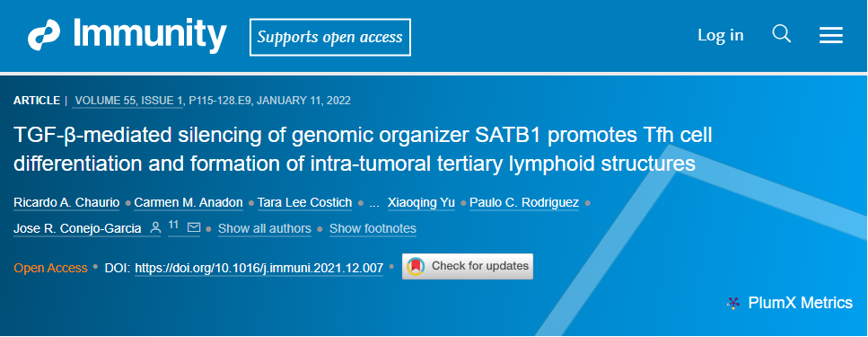Click the PlumX Metrics star icon
Viewport: 868px width, 337px height.
pos(733,303)
